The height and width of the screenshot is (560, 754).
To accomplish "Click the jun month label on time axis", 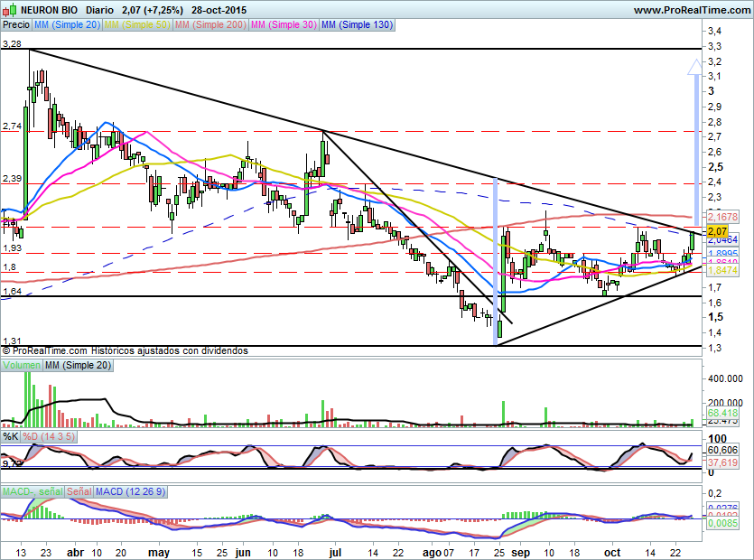I will [x=243, y=553].
